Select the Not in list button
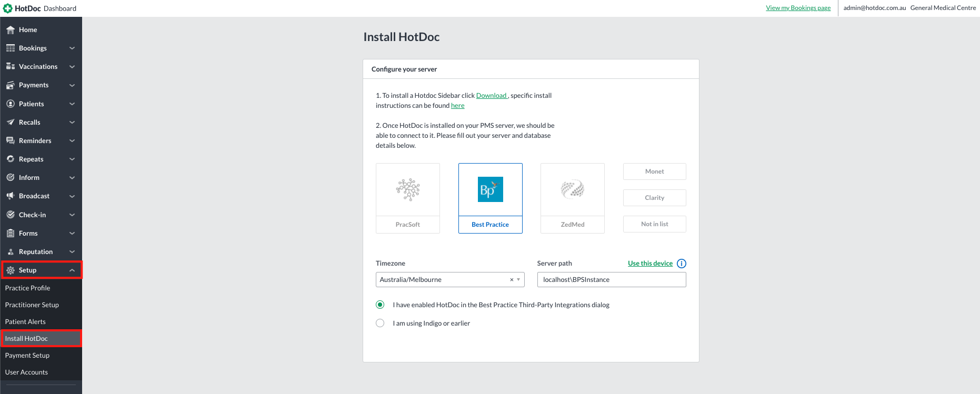980x394 pixels. (x=655, y=224)
